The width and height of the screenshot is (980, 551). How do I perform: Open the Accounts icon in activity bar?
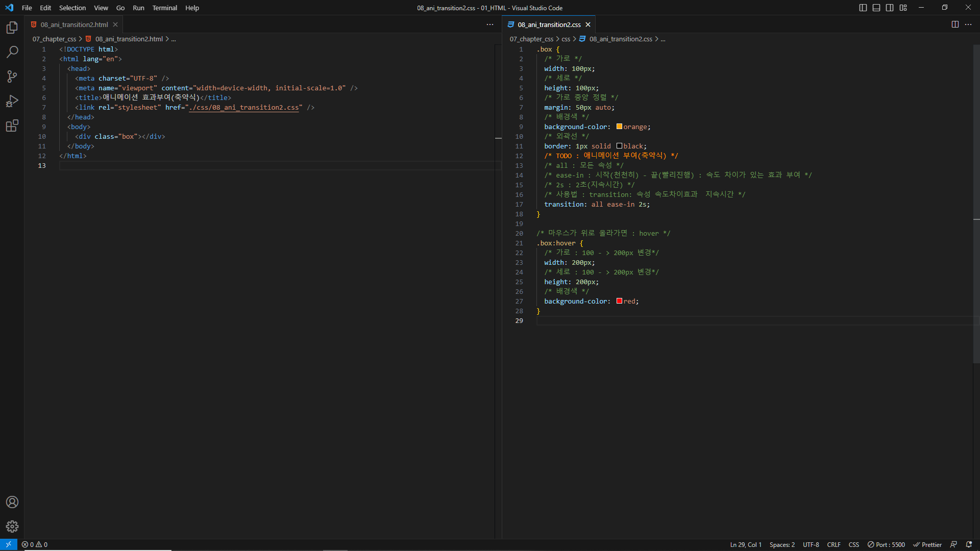[x=12, y=502]
